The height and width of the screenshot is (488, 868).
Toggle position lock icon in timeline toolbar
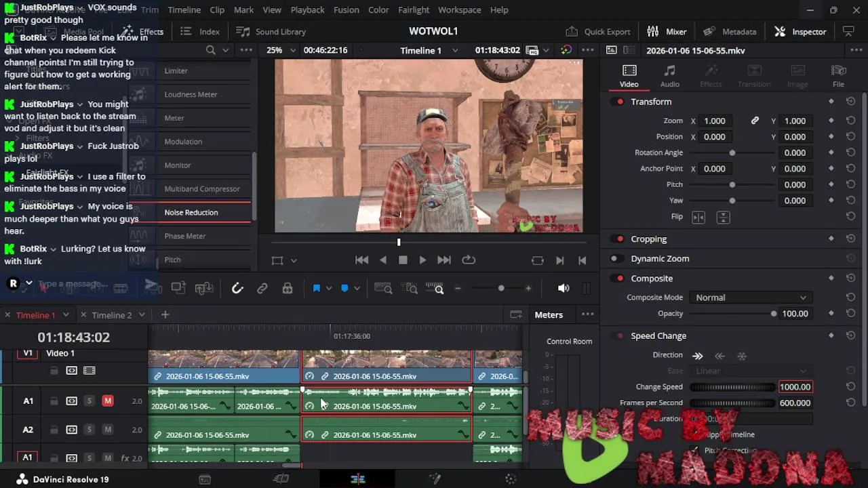pyautogui.click(x=288, y=289)
